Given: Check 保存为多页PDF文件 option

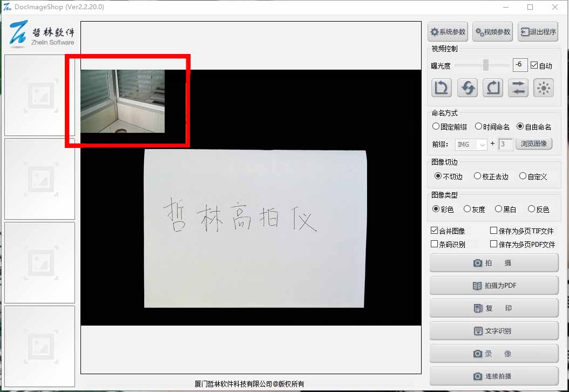Looking at the screenshot, I should pyautogui.click(x=493, y=244).
